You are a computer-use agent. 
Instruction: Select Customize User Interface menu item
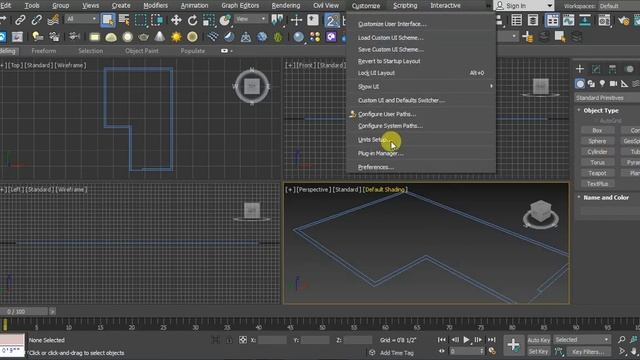tap(422, 24)
